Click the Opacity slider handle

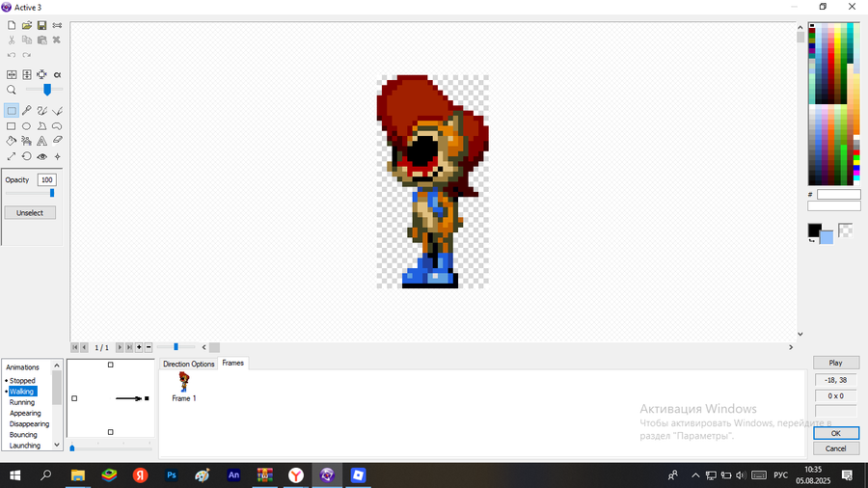tap(52, 193)
